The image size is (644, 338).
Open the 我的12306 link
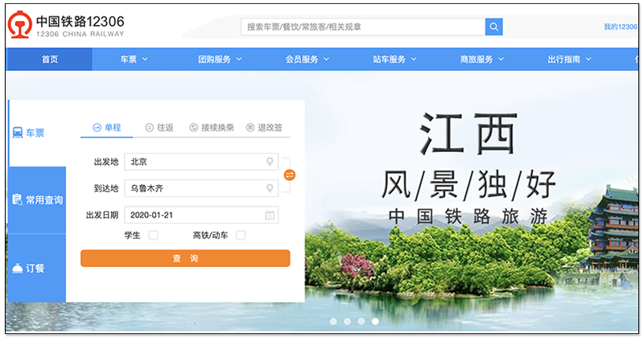click(x=620, y=27)
